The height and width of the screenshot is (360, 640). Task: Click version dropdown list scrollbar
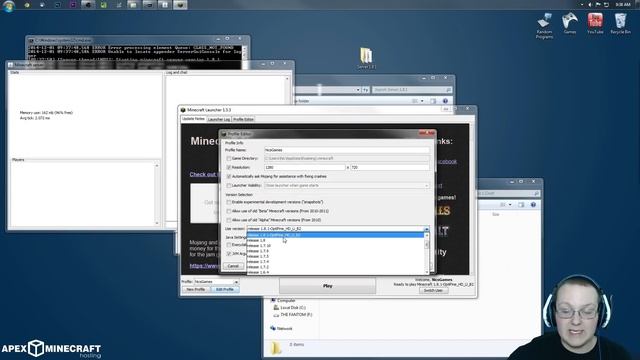click(x=427, y=253)
